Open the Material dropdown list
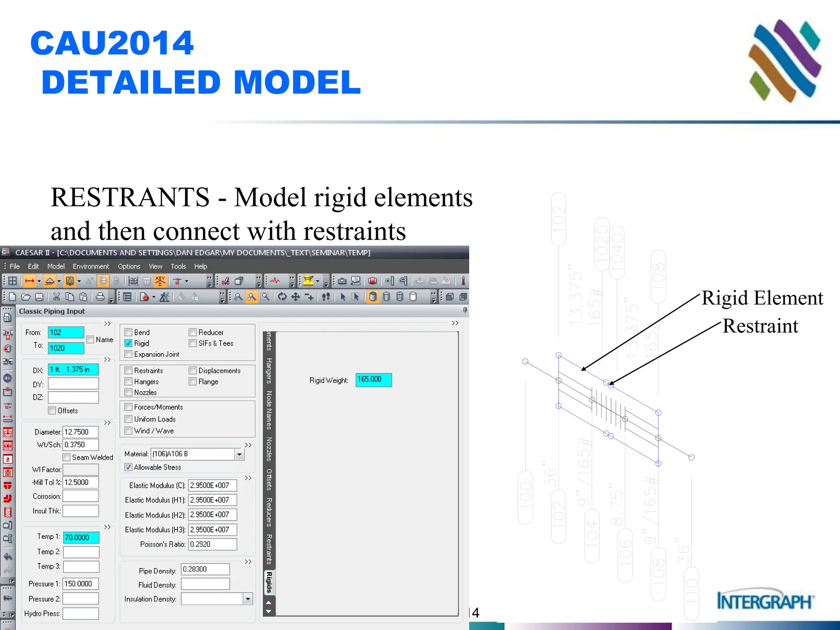 point(239,454)
